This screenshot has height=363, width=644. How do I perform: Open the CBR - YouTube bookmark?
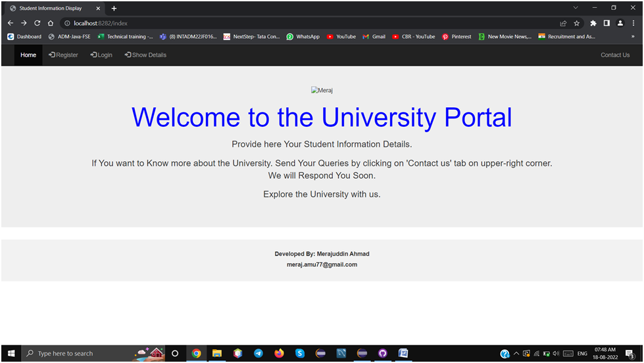pos(414,37)
